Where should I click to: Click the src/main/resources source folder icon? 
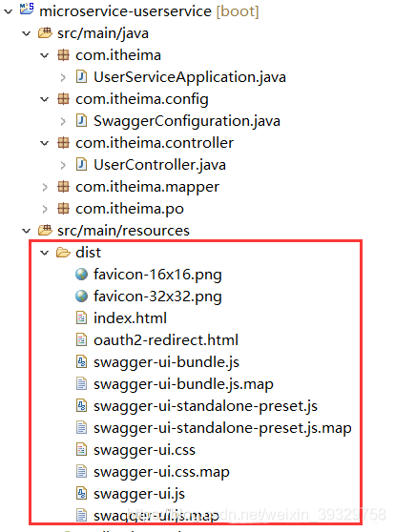(45, 231)
